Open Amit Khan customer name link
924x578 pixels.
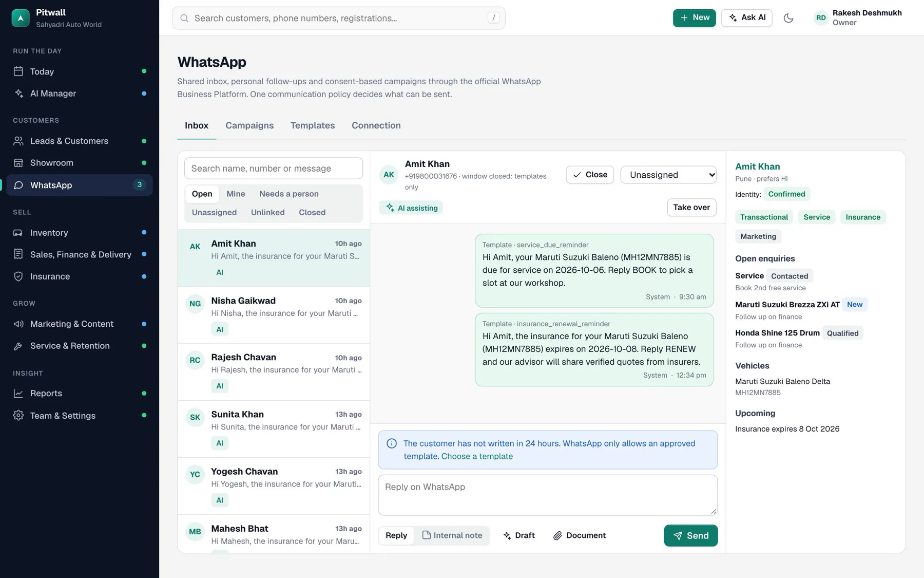click(x=757, y=166)
